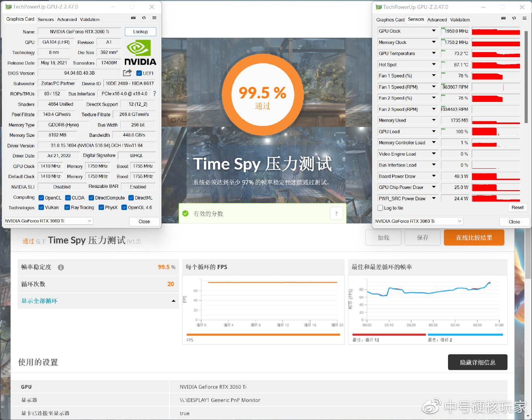
Task: Click green checkmark icon beside 有效的分数
Action: tap(185, 213)
